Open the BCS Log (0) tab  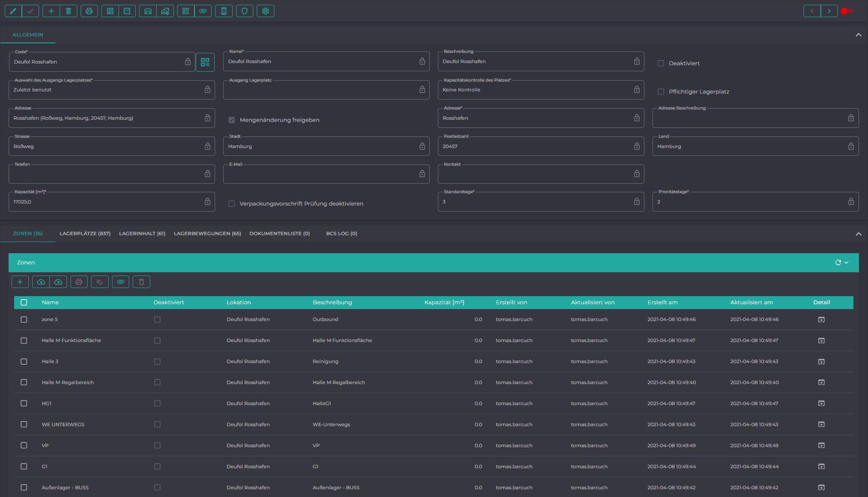pyautogui.click(x=342, y=234)
